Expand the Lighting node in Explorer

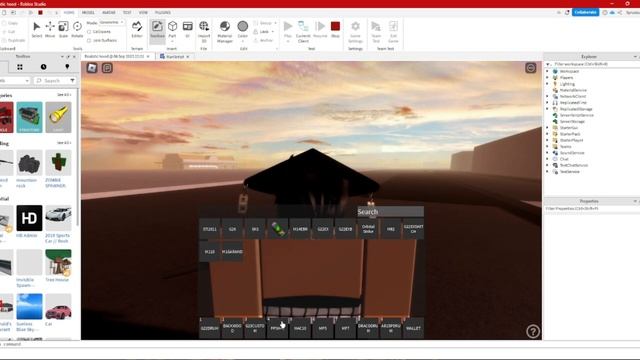547,84
